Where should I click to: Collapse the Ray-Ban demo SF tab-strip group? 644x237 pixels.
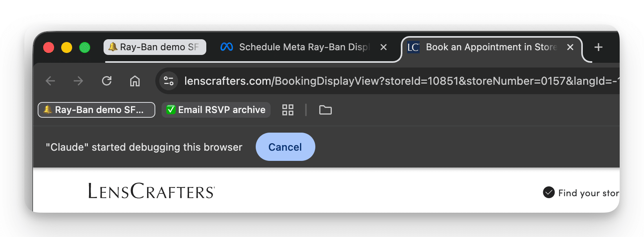(155, 47)
